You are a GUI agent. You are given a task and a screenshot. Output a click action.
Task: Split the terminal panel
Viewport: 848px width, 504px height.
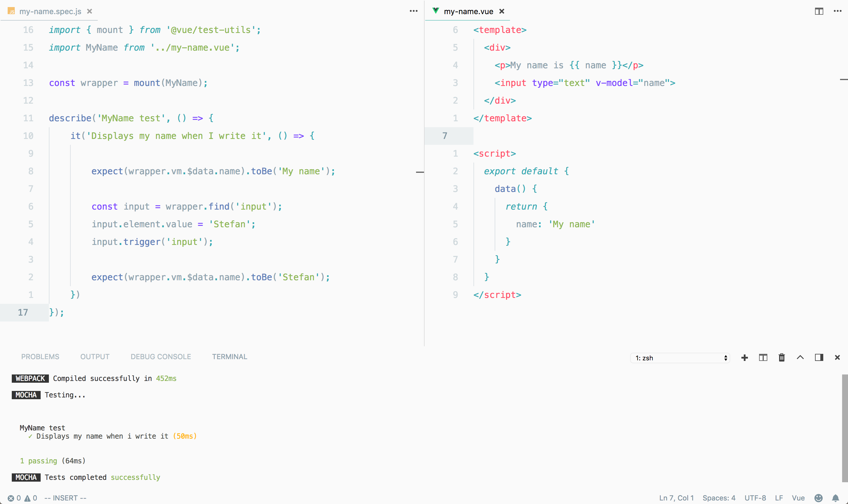click(x=763, y=358)
